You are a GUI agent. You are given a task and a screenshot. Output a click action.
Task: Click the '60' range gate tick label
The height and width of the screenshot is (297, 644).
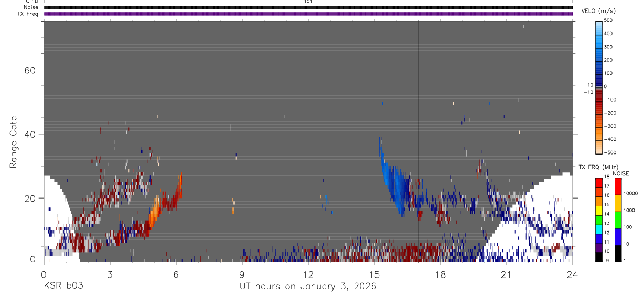tap(29, 70)
